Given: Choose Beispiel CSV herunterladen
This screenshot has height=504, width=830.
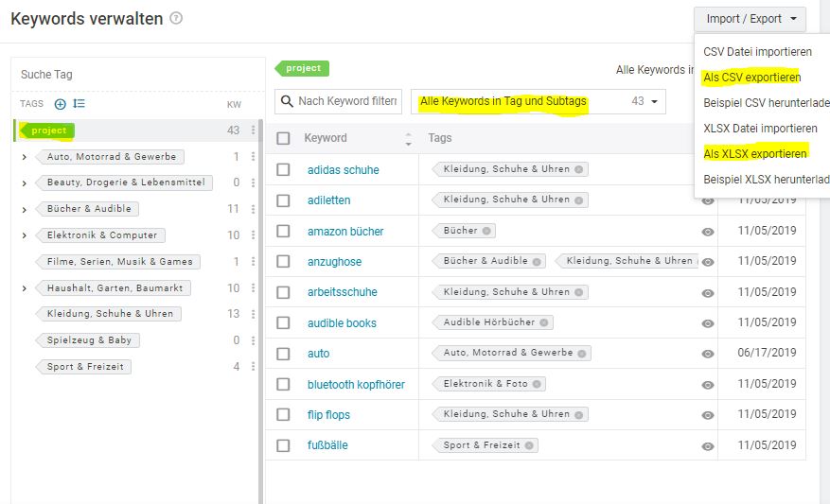Looking at the screenshot, I should (766, 103).
